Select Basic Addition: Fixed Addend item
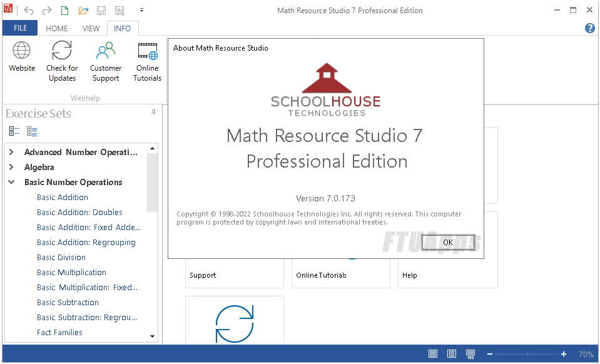Viewport: 600px width, 364px height. coord(89,227)
